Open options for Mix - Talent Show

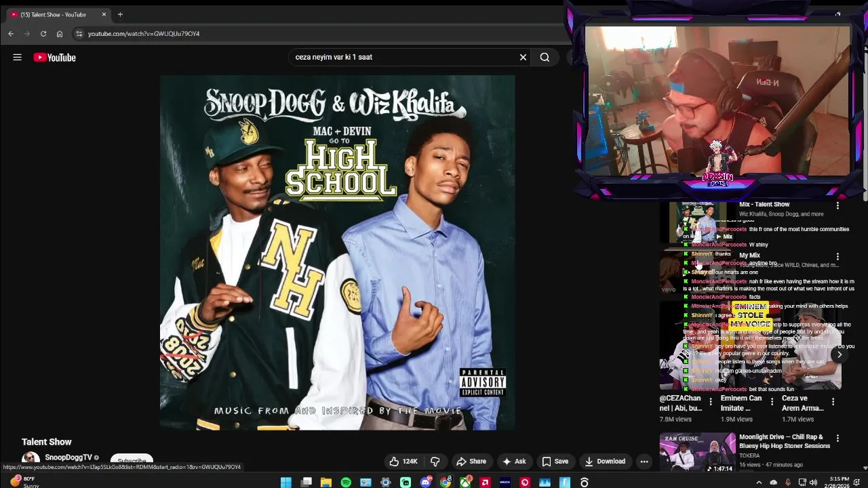tap(837, 205)
